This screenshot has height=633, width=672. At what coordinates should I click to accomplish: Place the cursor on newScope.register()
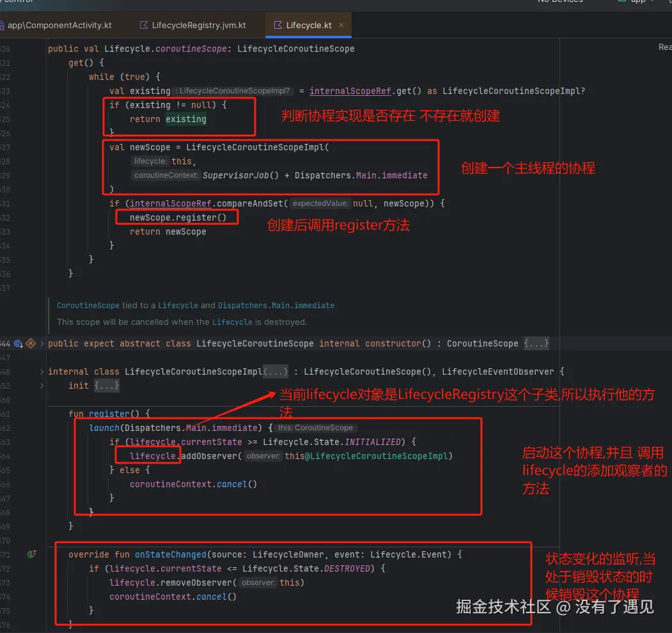(x=178, y=218)
